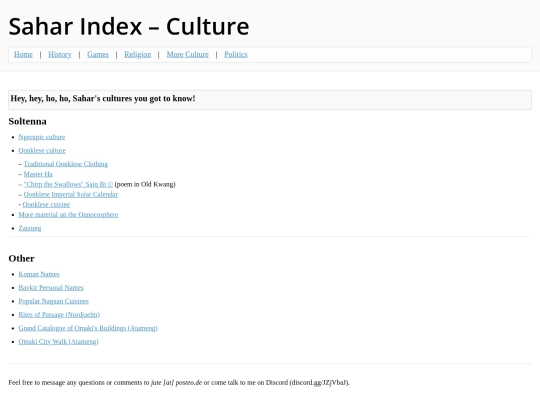Open Omaki City Walk (Atameng) link
This screenshot has height=405, width=540.
pos(58,342)
